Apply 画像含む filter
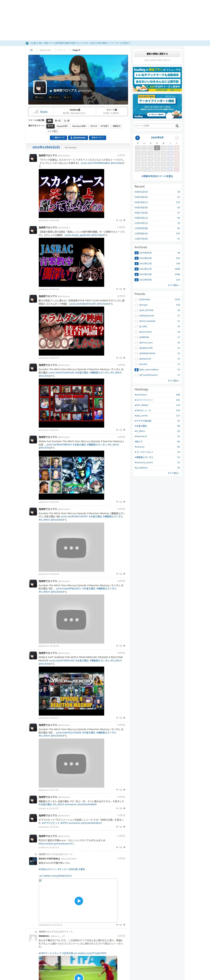Image resolution: width=210 pixels, height=980 pixels. tap(117, 126)
